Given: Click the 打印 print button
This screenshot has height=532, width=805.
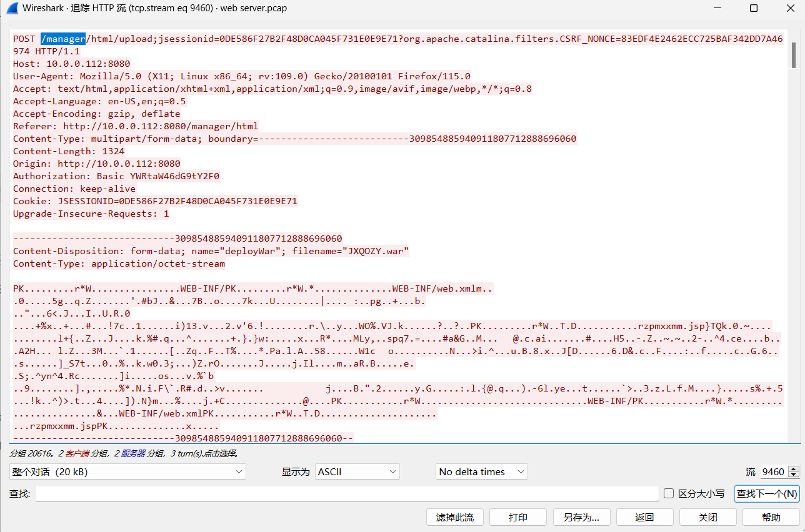Looking at the screenshot, I should click(518, 517).
